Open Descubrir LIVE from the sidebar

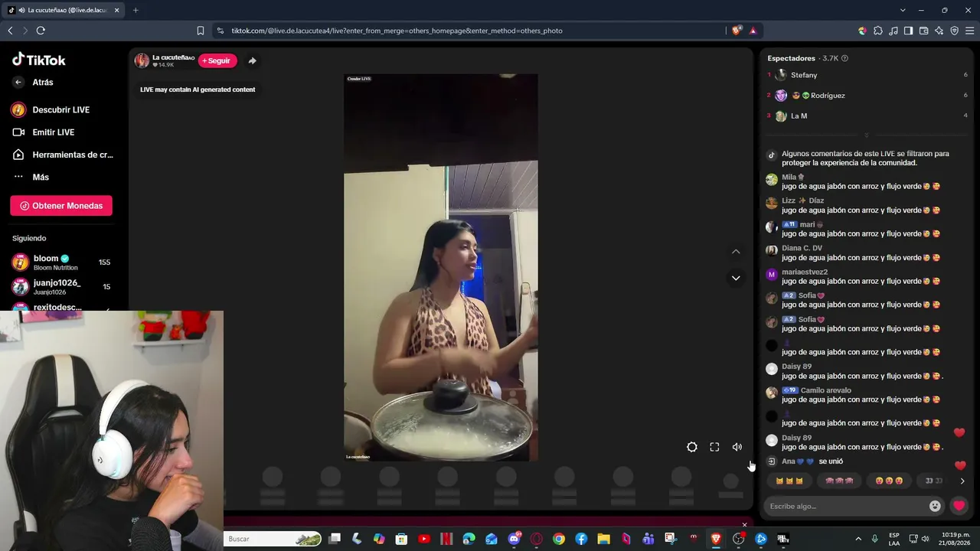coord(61,110)
